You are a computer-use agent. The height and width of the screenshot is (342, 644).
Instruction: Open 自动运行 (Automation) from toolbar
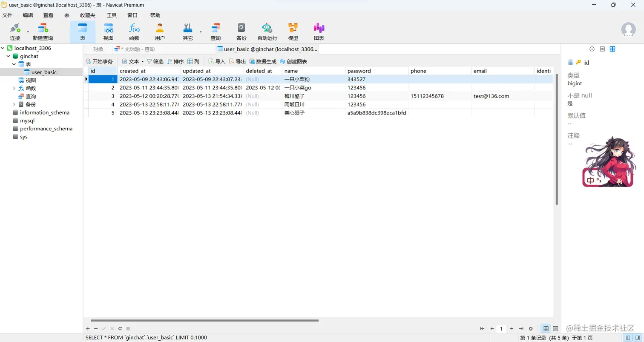pos(267,32)
